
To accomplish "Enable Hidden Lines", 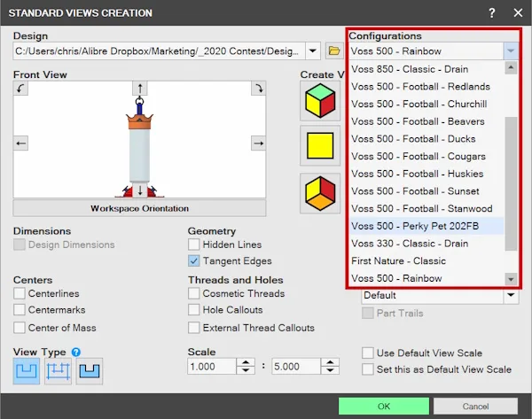I will point(193,244).
